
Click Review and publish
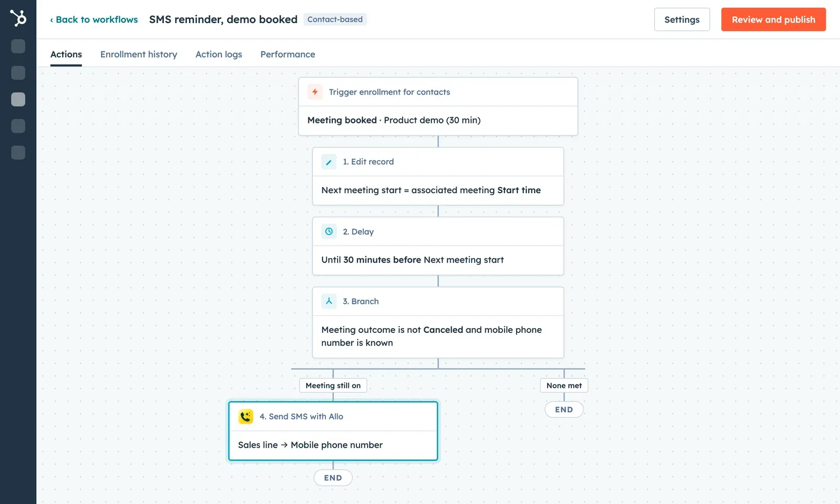(773, 19)
